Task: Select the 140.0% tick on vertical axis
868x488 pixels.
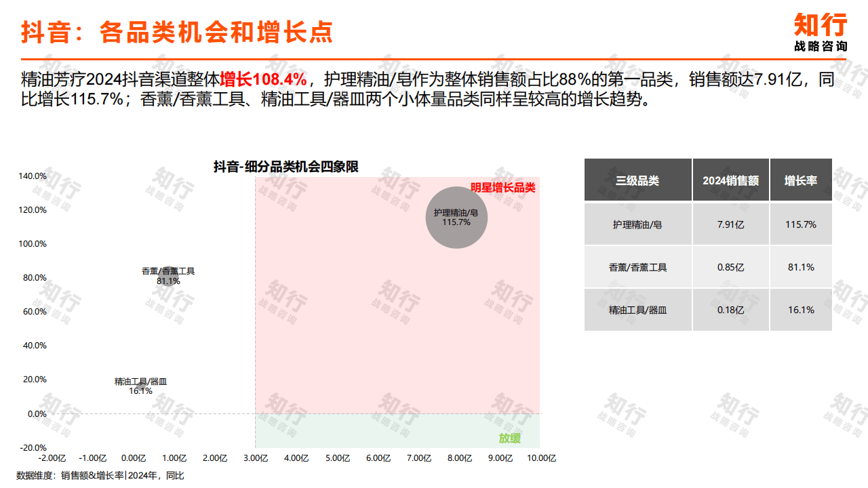Action: (x=33, y=176)
